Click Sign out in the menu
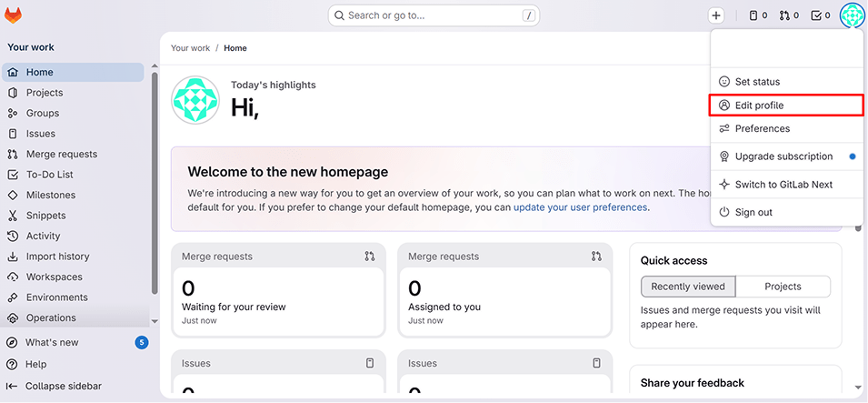The width and height of the screenshot is (868, 403). click(753, 212)
